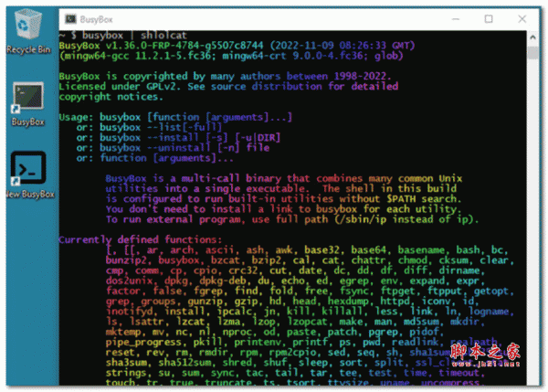This screenshot has width=548, height=392.
Task: Click the 'cksum' function name
Action: click(x=453, y=260)
